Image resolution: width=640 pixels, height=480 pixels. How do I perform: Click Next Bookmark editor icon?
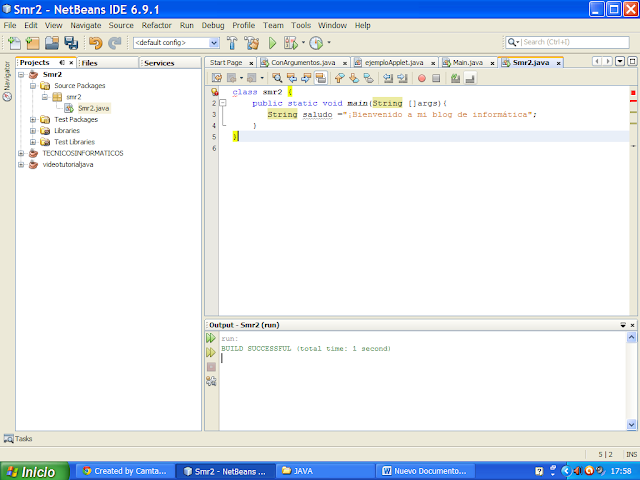(x=354, y=78)
